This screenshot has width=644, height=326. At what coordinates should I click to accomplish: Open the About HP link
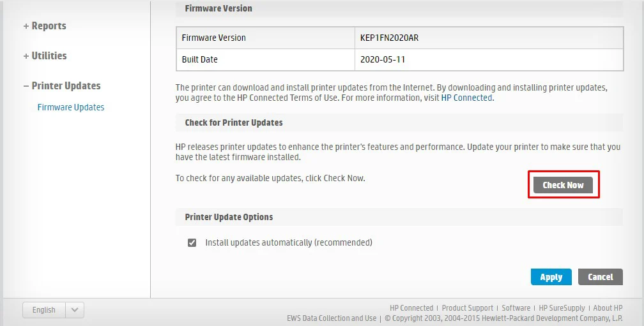608,307
